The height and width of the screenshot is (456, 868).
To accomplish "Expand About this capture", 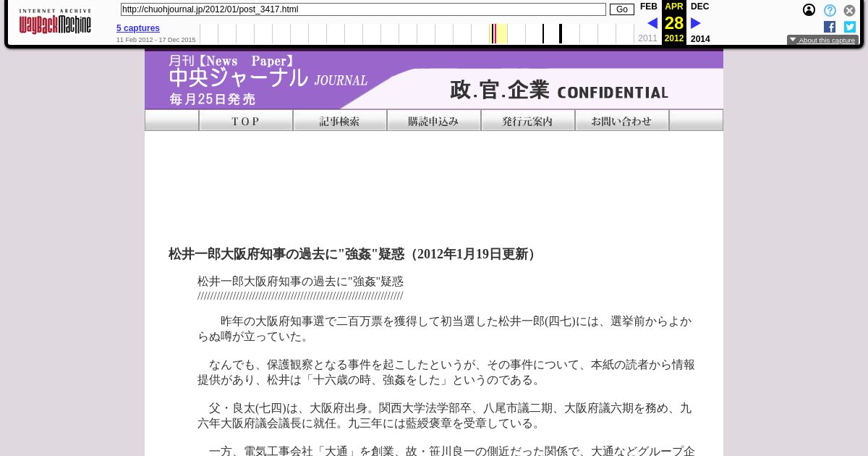I will tap(822, 41).
